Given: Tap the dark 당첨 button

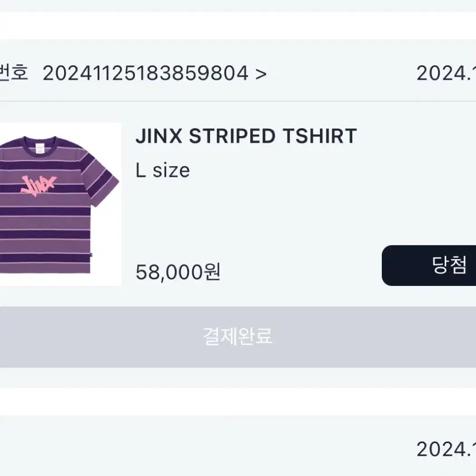Looking at the screenshot, I should (429, 265).
